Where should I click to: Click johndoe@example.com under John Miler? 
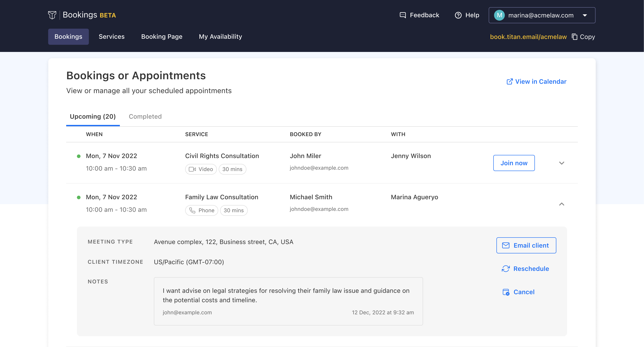319,168
